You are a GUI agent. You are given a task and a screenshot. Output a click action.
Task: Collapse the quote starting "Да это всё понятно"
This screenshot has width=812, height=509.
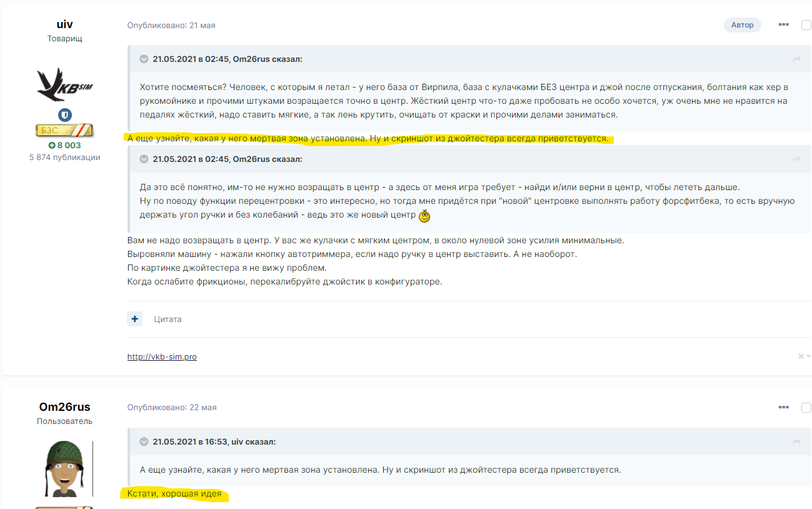point(144,159)
